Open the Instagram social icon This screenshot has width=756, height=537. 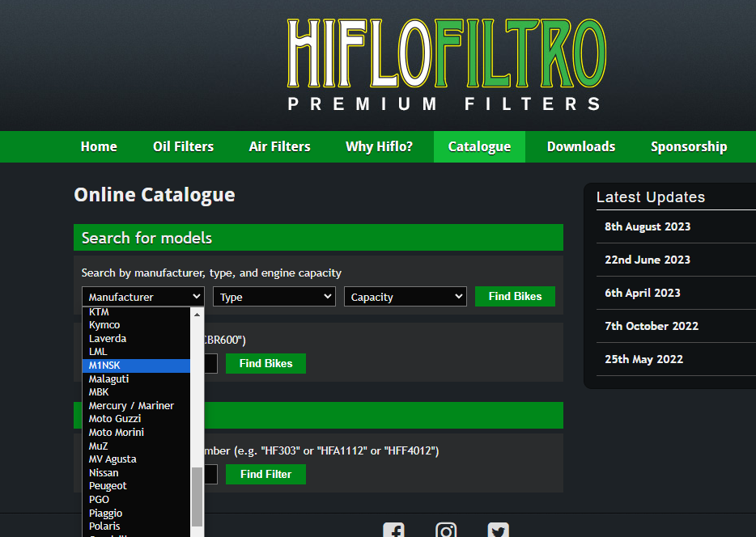[446, 530]
